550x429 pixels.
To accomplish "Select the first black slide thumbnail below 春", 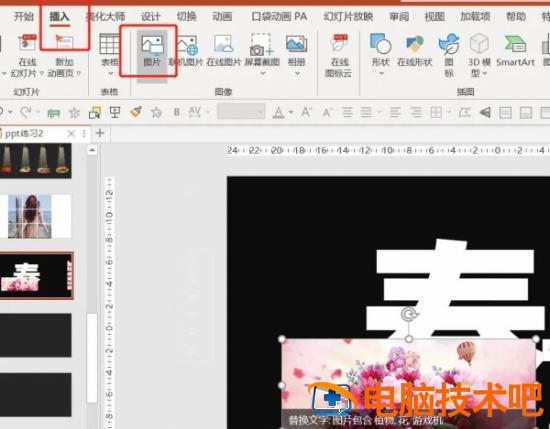I will coord(35,335).
